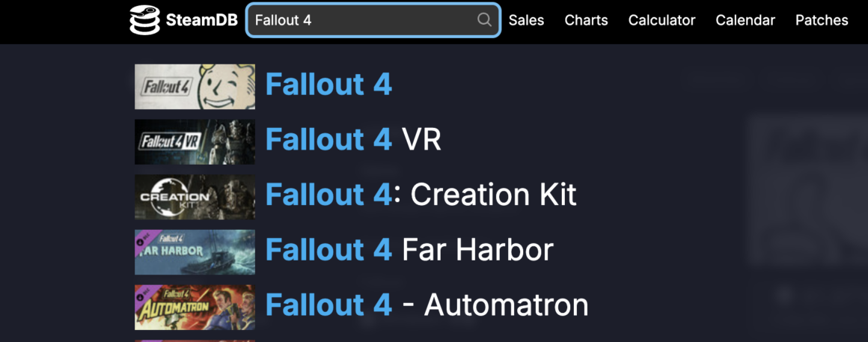Switch to the Calendar page
The width and height of the screenshot is (868, 342).
(x=745, y=20)
